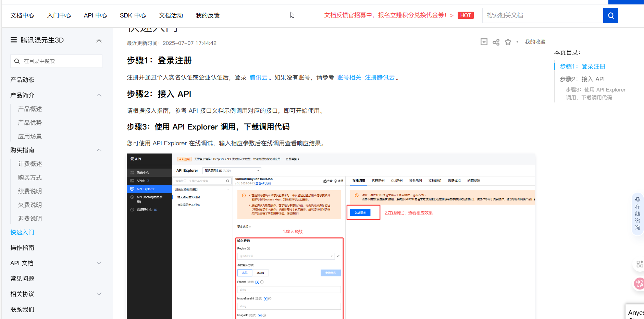
Task: Open the API 中心 nav item
Action: (x=95, y=15)
